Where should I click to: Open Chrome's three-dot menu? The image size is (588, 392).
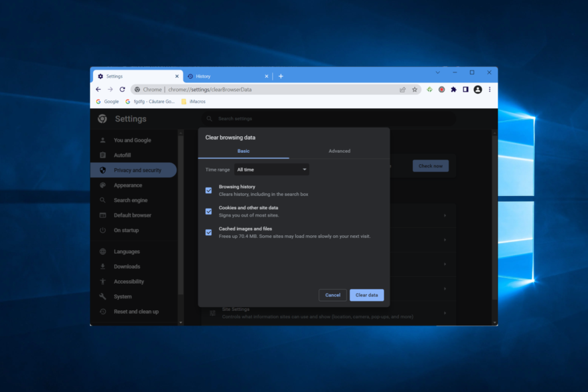(x=490, y=90)
